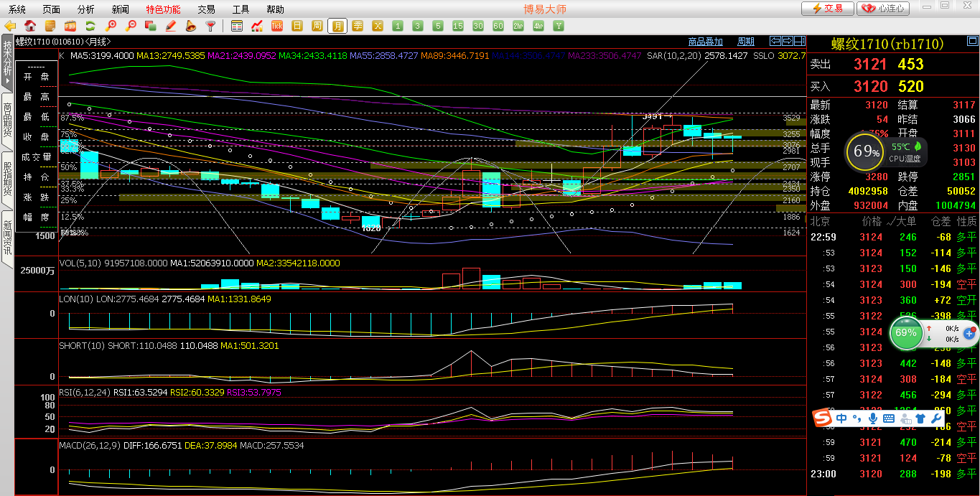Select the 3-minute period button

418,26
